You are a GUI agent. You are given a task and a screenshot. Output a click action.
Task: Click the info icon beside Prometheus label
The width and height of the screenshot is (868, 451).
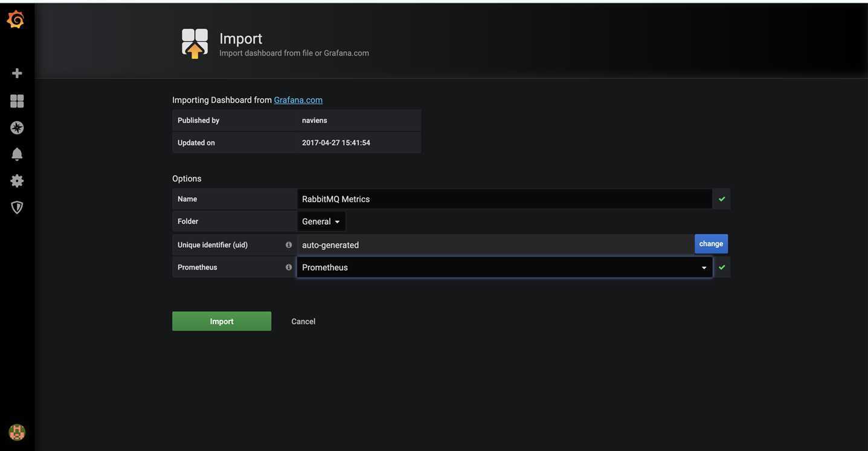[289, 267]
